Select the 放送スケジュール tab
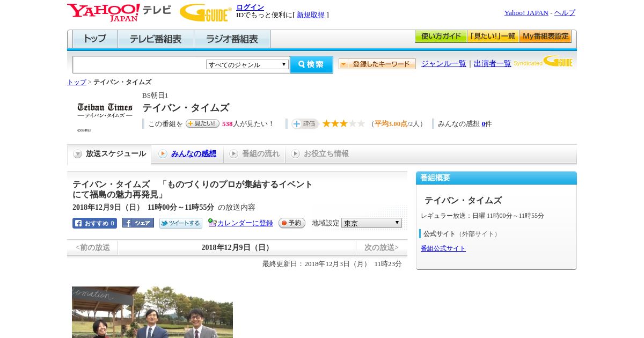The height and width of the screenshot is (338, 644). coord(109,154)
